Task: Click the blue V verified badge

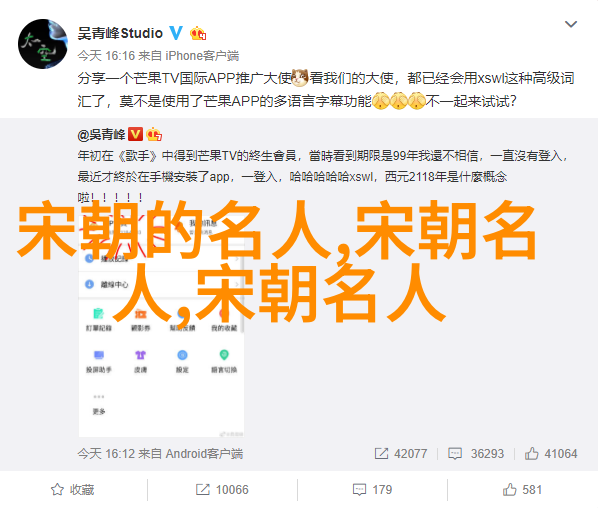Action: pos(176,33)
